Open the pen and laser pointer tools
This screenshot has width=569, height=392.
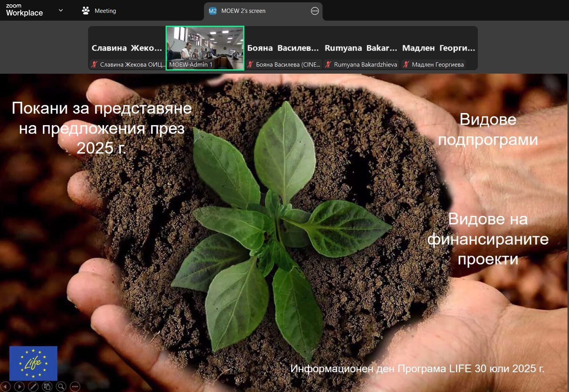tap(33, 387)
